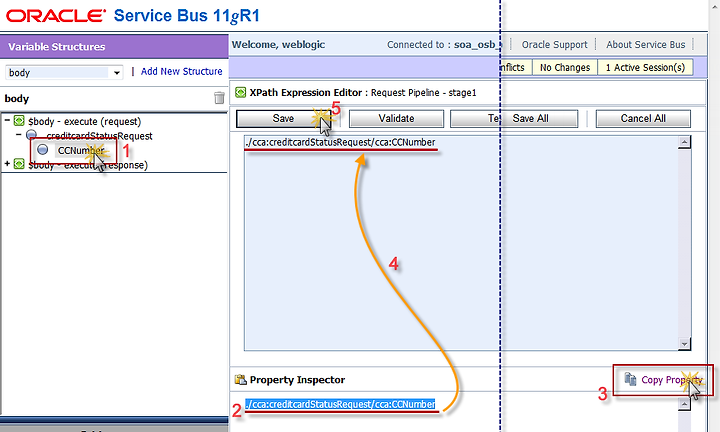Click the Connected to : soa_osb text

(x=444, y=45)
